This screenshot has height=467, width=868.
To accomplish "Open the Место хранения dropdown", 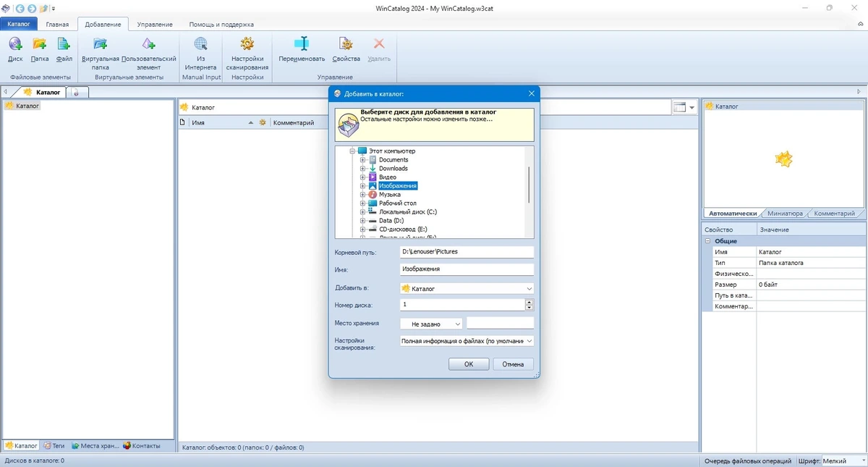I will pos(432,324).
